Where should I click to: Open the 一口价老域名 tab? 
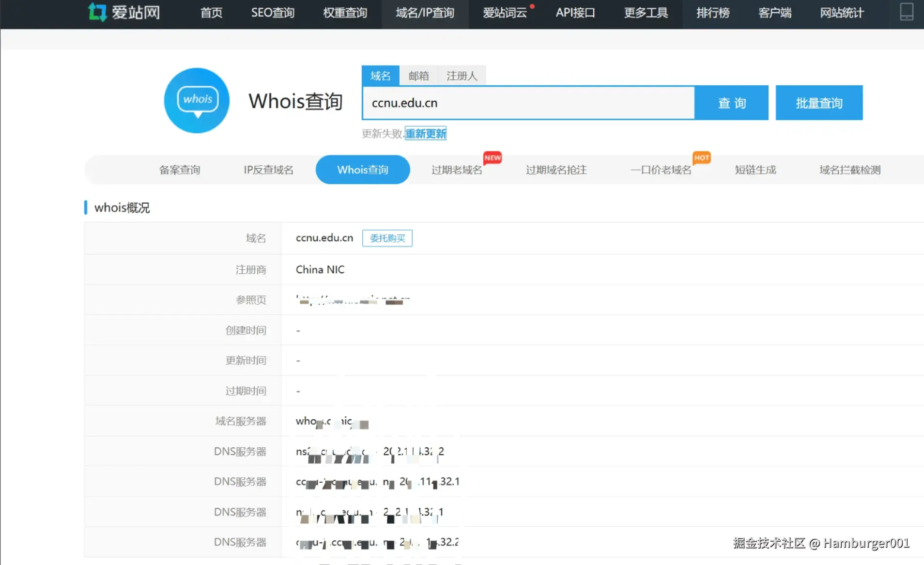pyautogui.click(x=661, y=170)
